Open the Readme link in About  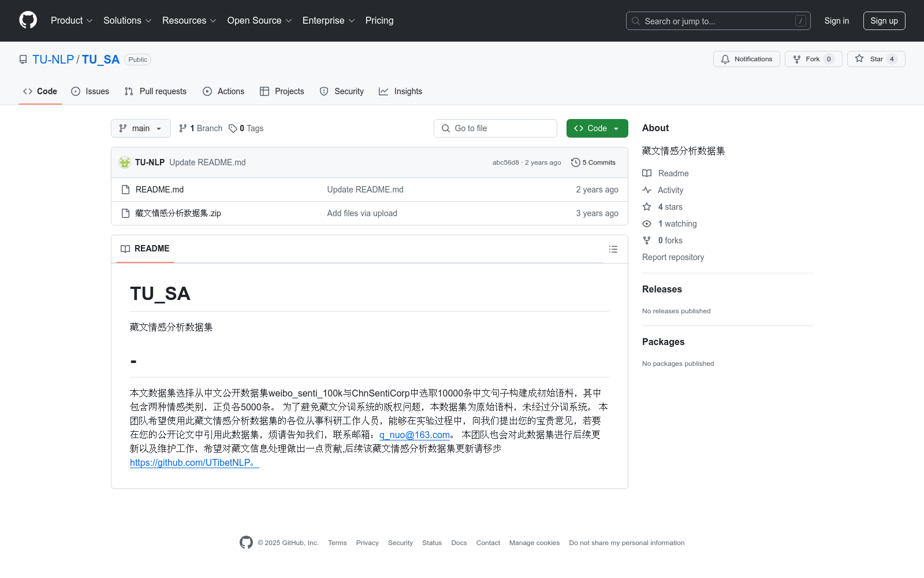pos(665,173)
